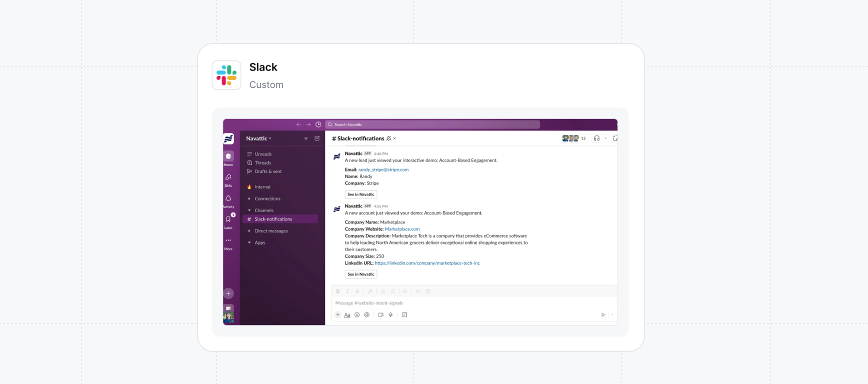This screenshot has height=384, width=868.
Task: Open the Slack-notifications channel header dropdown
Action: pyautogui.click(x=363, y=138)
